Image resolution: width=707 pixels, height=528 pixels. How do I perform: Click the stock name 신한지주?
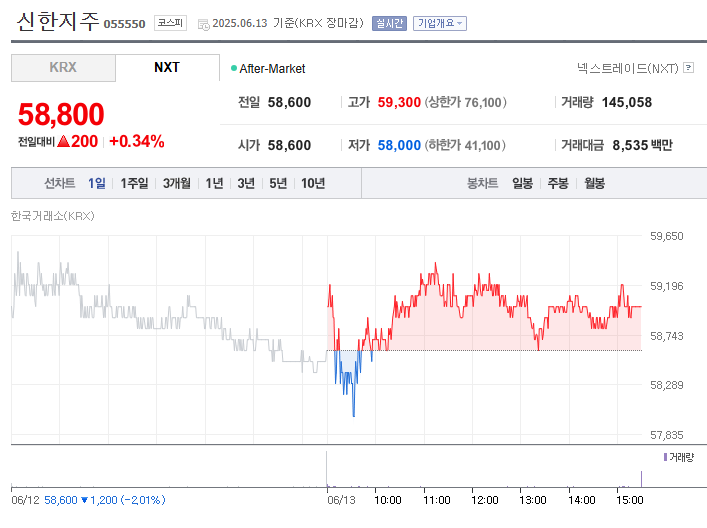tap(57, 21)
